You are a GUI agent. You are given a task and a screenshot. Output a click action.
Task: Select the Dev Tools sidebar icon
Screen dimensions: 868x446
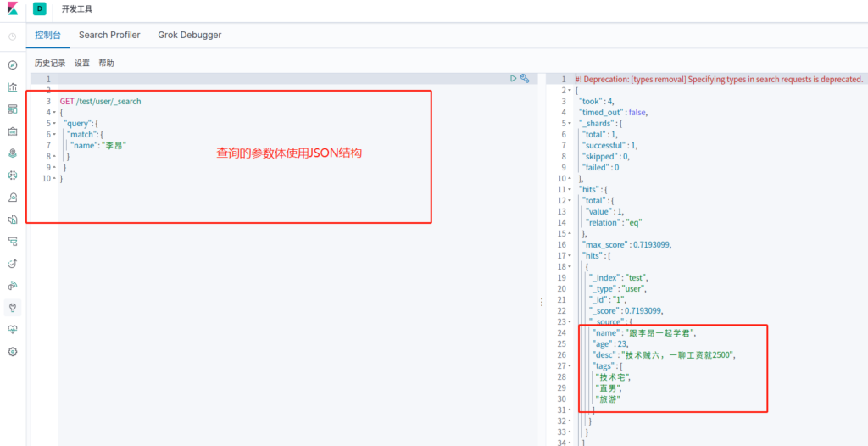click(13, 307)
